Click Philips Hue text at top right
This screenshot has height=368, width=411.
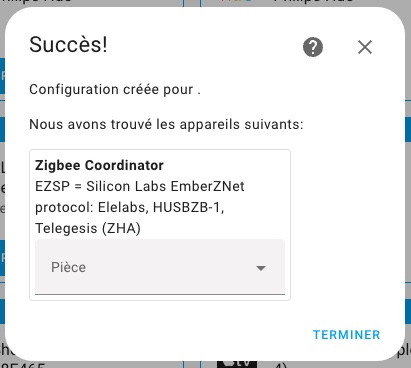click(x=313, y=1)
